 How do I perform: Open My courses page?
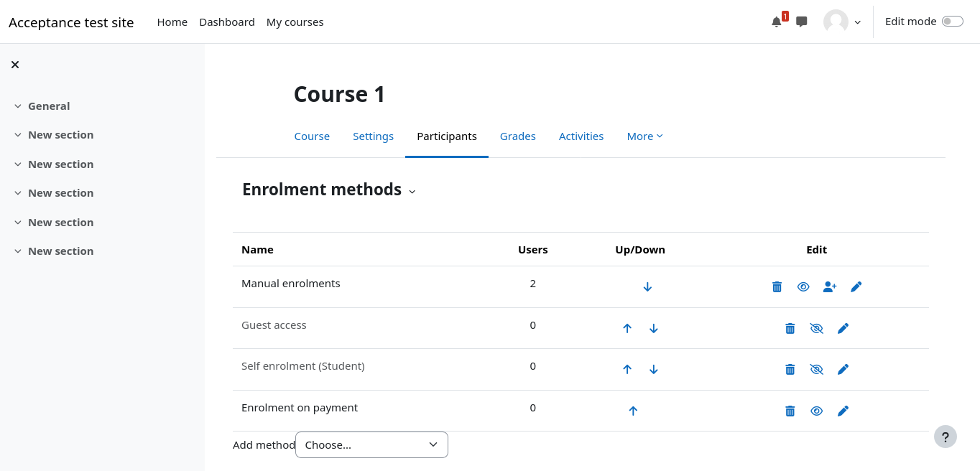coord(295,22)
